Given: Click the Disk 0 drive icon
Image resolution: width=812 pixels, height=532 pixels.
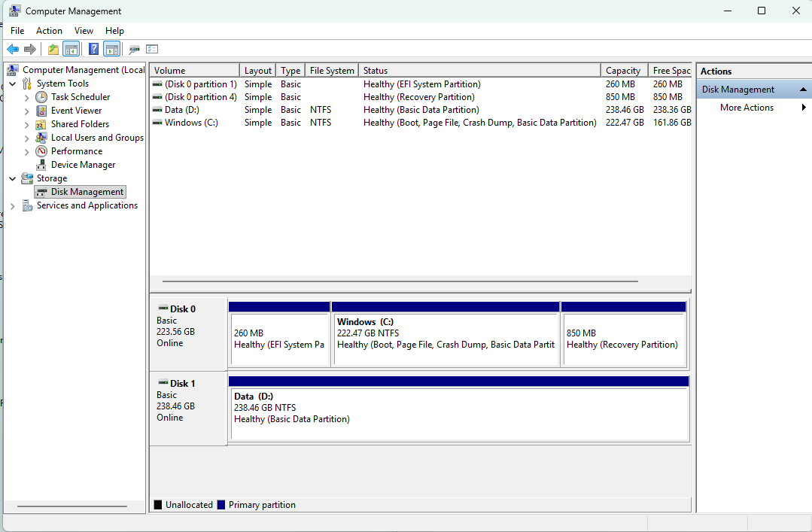Looking at the screenshot, I should (x=163, y=309).
